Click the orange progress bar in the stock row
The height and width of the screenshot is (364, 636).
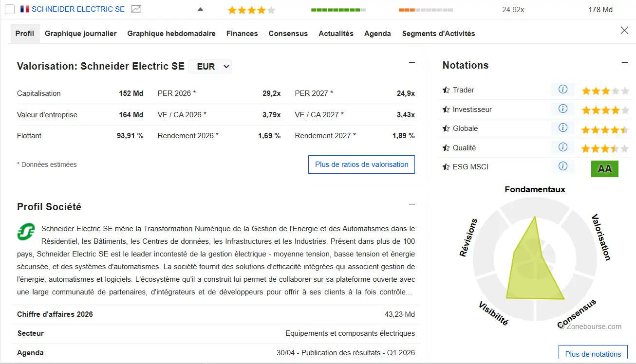[426, 10]
